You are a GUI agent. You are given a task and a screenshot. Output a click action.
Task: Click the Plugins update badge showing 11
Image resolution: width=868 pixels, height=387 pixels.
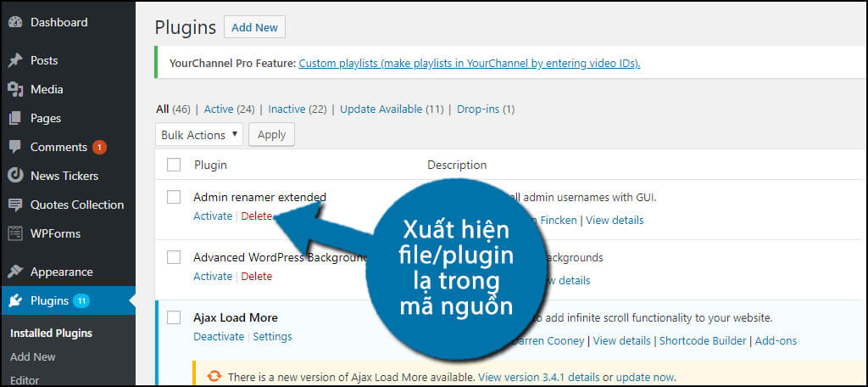(x=82, y=301)
